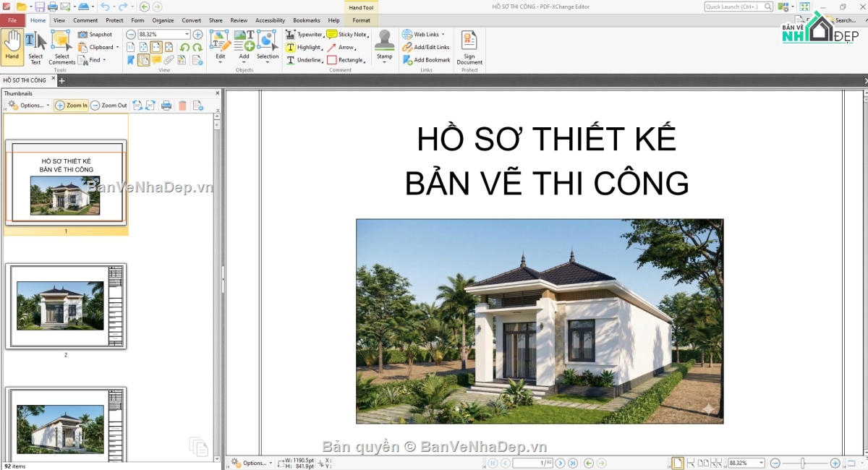This screenshot has width=868, height=470.
Task: Choose the Rectangle drawing tool
Action: click(346, 60)
